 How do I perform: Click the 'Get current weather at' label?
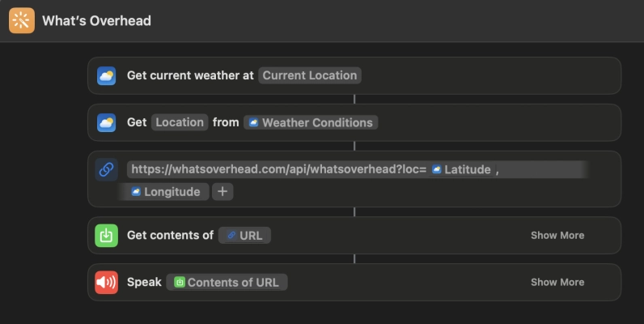191,75
